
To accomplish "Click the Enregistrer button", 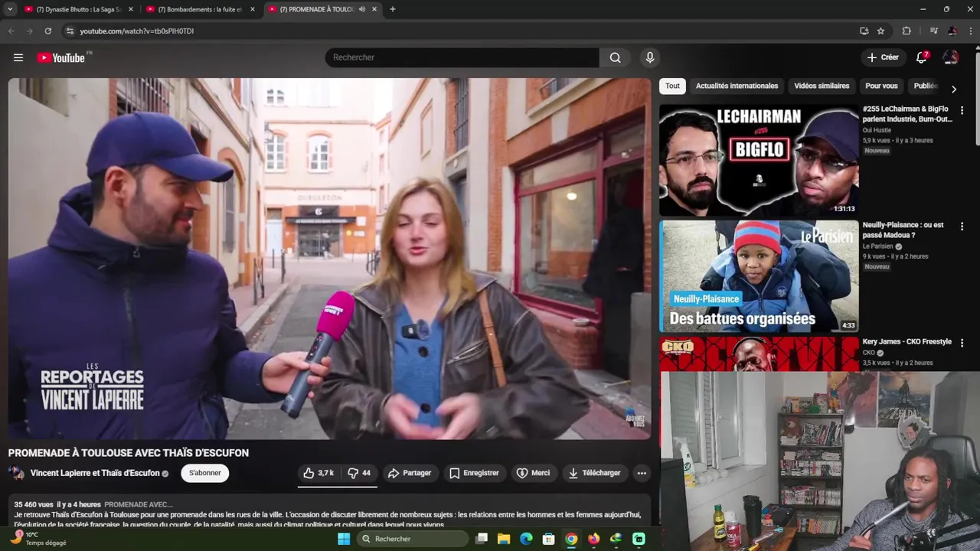I will pos(474,473).
